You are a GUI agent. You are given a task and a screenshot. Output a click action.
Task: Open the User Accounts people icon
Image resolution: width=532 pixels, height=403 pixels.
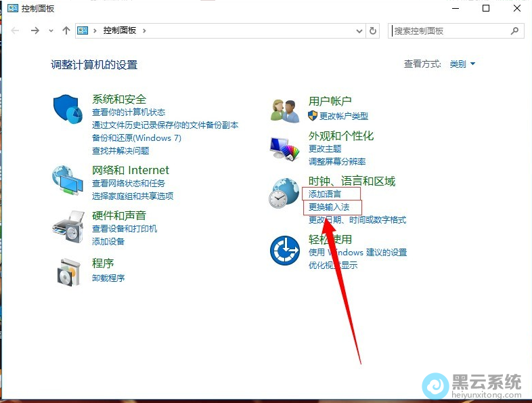284,110
